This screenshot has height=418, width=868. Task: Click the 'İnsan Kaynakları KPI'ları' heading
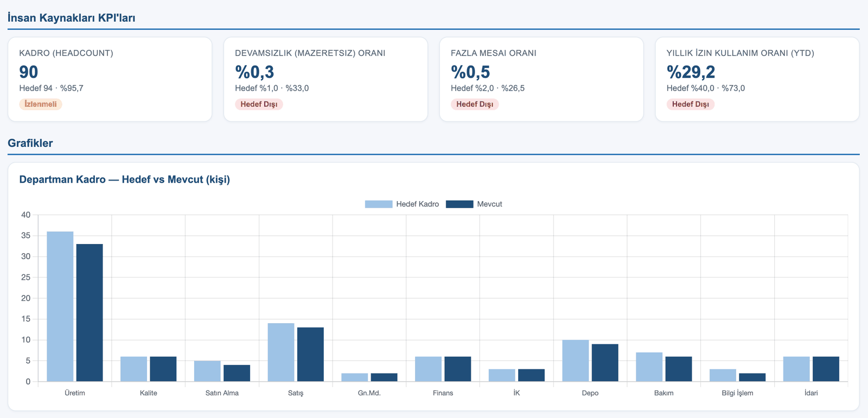click(x=72, y=17)
